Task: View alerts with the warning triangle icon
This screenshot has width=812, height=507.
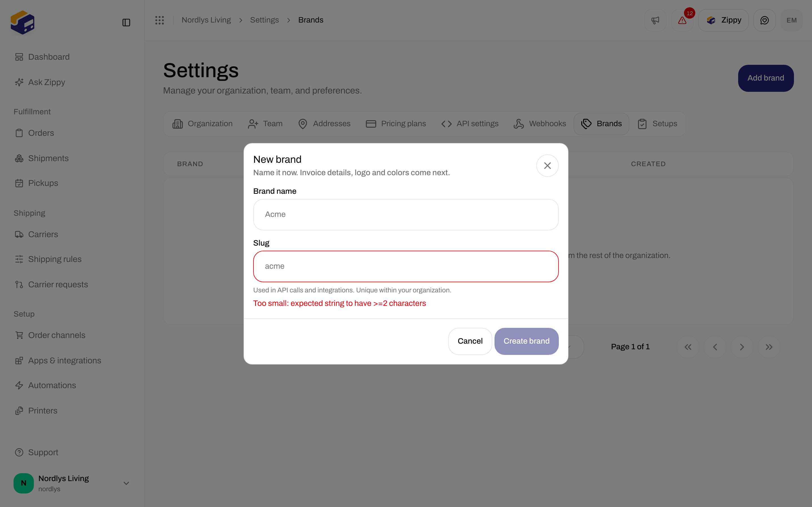Action: (x=682, y=20)
